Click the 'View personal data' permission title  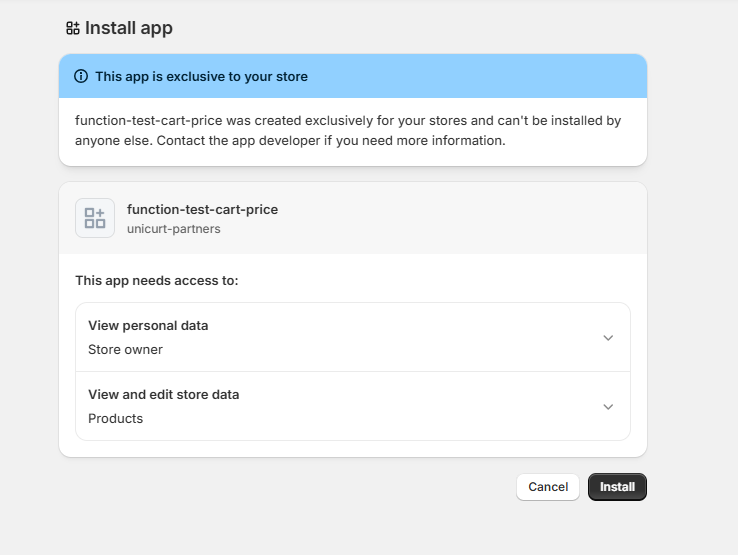[x=148, y=326]
